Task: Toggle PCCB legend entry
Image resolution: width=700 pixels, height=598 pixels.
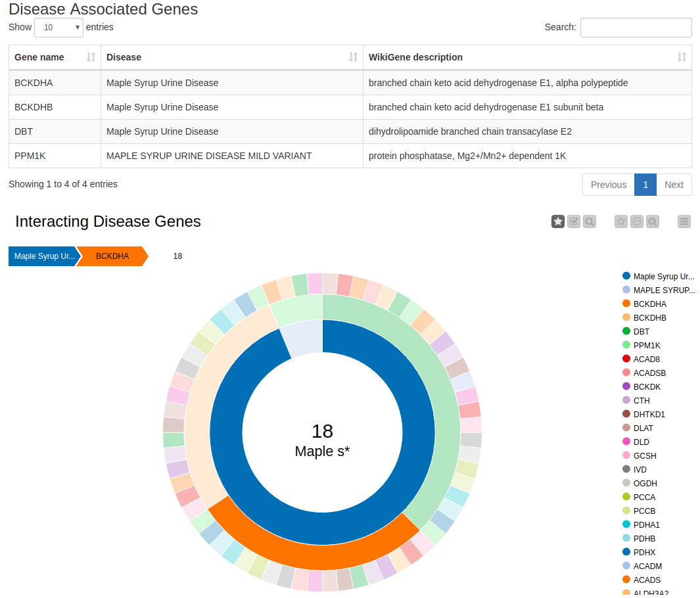Action: coord(639,511)
